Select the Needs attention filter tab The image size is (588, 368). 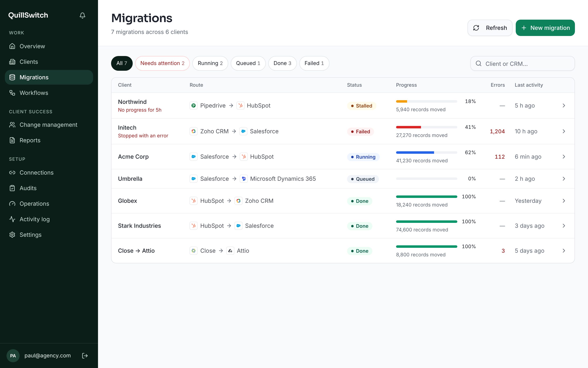coord(162,63)
